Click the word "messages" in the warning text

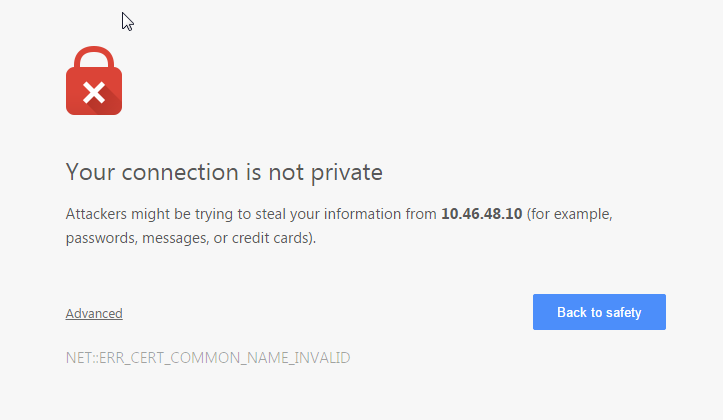click(175, 238)
